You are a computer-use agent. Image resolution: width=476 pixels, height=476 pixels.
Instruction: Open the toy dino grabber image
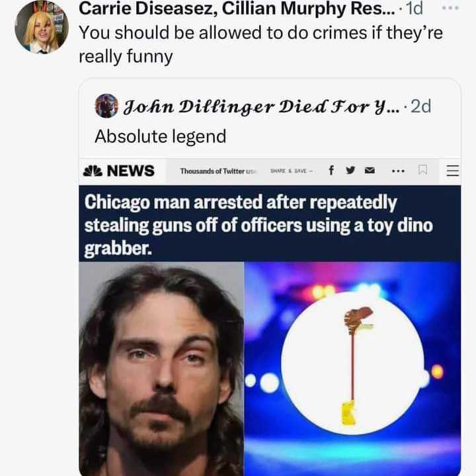pyautogui.click(x=352, y=368)
